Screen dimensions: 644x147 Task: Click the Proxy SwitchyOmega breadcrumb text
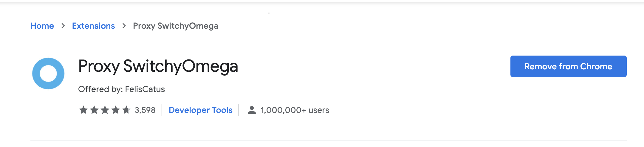point(175,26)
